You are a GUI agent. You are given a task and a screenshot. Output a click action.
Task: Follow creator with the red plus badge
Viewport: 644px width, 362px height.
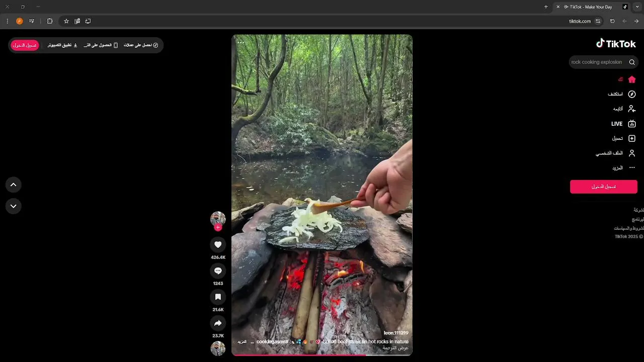coord(218,227)
